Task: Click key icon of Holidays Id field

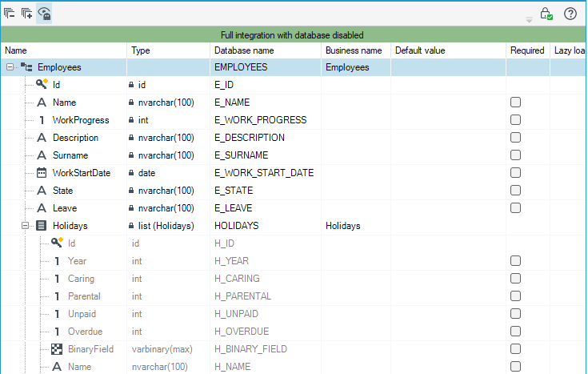Action: click(57, 243)
